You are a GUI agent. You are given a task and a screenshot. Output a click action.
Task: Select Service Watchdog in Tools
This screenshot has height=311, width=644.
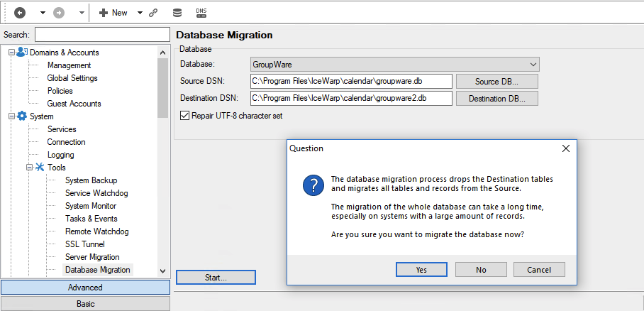point(96,193)
